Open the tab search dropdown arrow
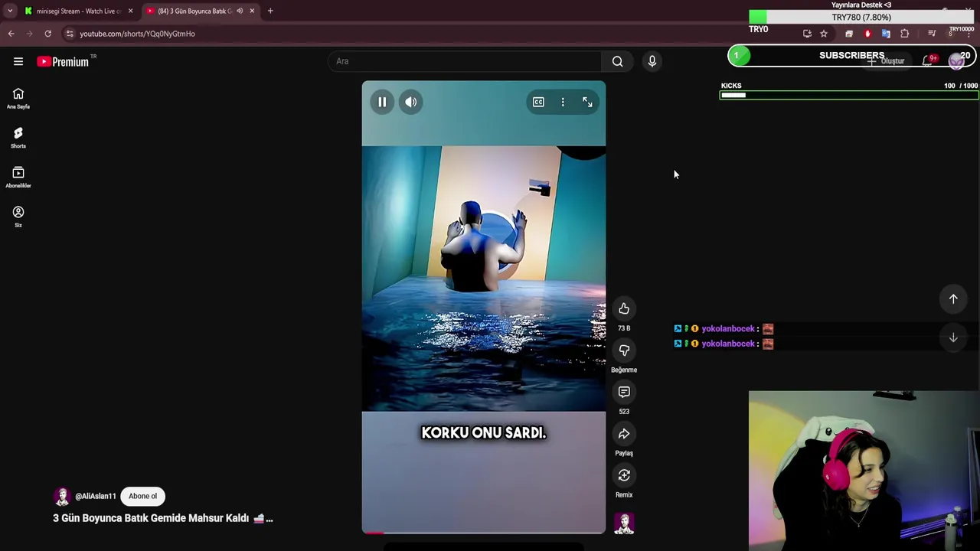Image resolution: width=980 pixels, height=551 pixels. click(9, 11)
